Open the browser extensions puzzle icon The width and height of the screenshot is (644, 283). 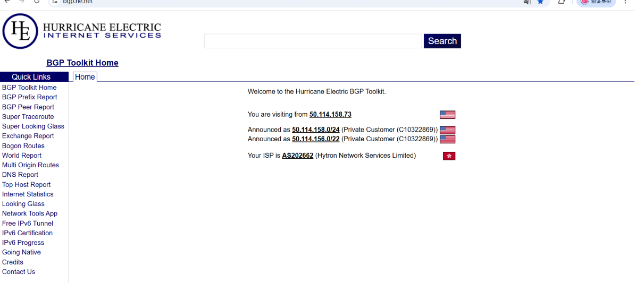point(561,2)
